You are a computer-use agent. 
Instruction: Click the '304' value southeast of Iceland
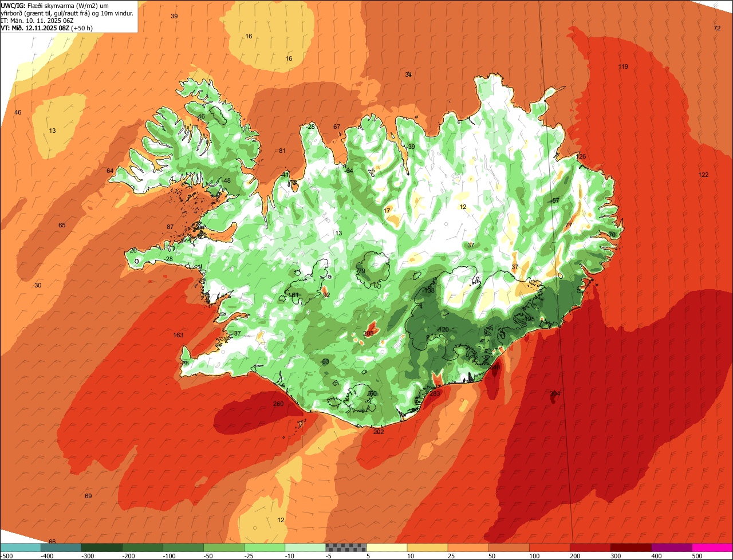point(555,393)
